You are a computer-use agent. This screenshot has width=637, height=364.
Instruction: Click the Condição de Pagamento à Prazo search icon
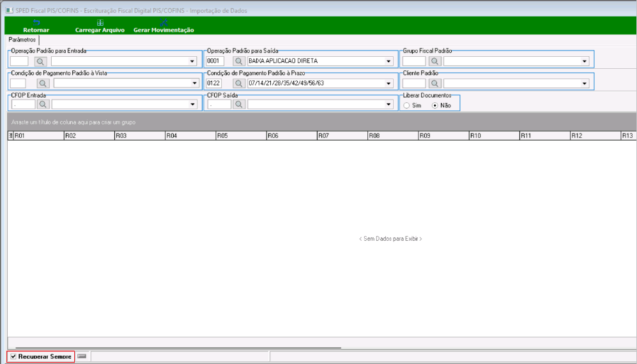[x=239, y=83]
